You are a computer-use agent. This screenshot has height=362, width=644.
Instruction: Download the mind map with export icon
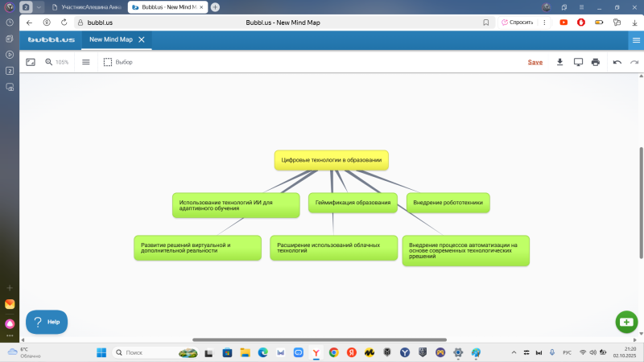[x=560, y=62]
